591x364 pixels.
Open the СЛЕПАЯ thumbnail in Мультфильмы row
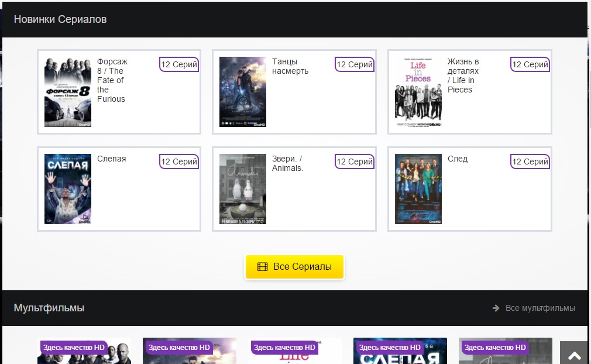[x=400, y=351]
